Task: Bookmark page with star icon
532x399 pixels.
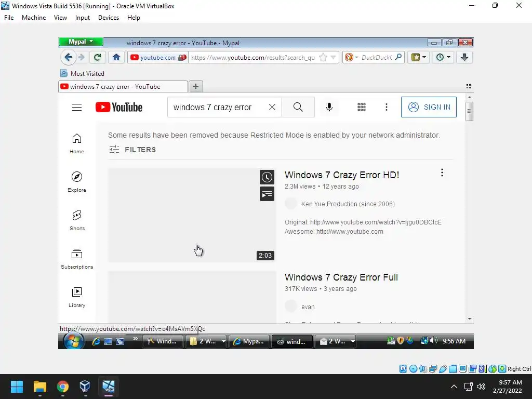Action: 323,57
